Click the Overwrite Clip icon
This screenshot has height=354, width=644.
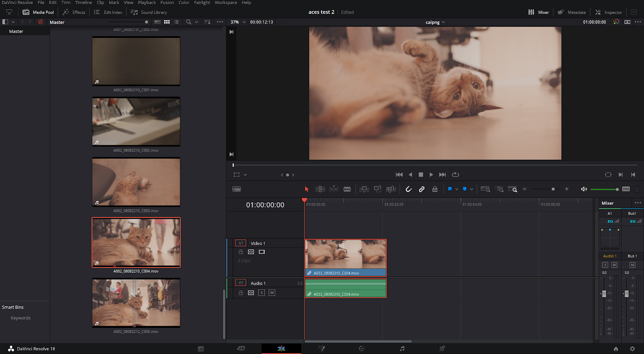click(378, 189)
